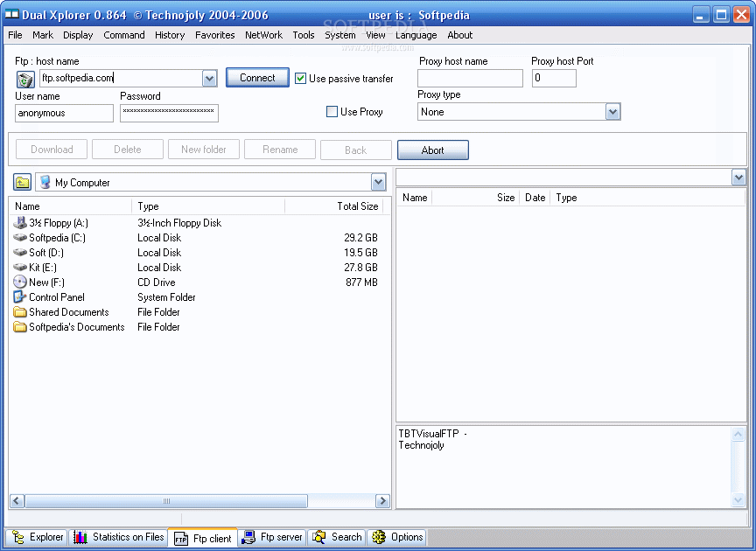Open the Mark menu
This screenshot has height=551, width=756.
pyautogui.click(x=43, y=35)
